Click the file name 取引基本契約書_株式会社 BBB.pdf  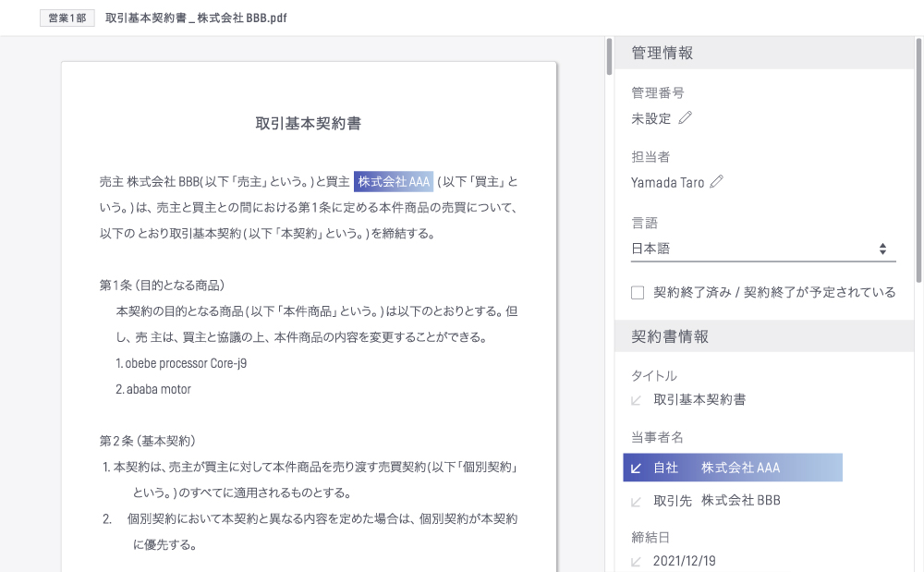[196, 18]
